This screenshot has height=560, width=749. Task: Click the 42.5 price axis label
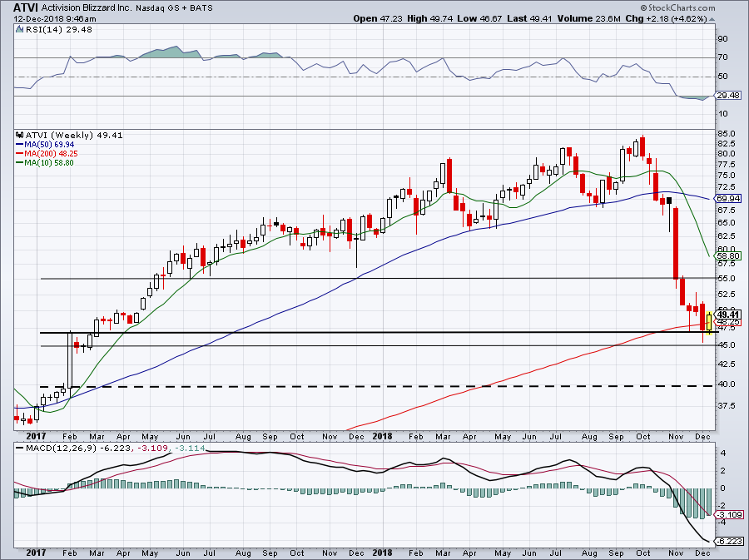(726, 364)
